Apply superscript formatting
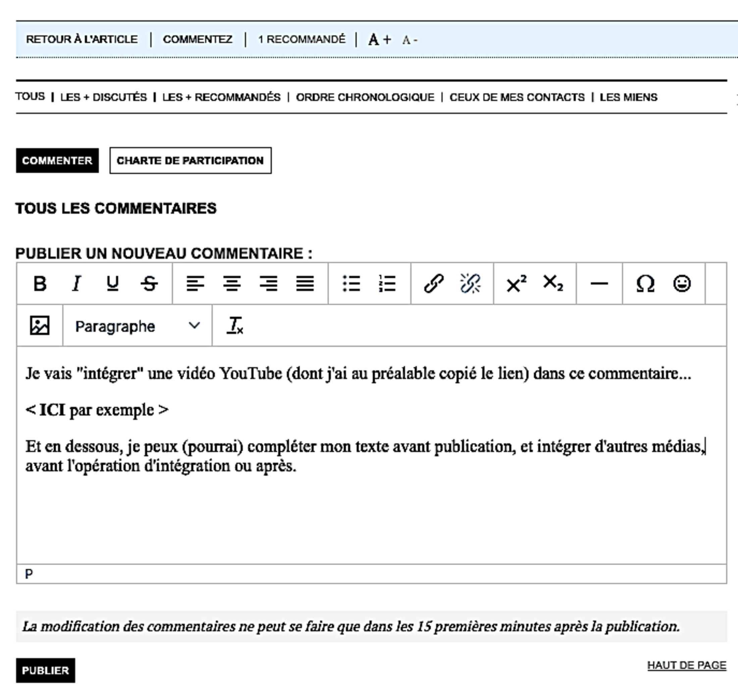This screenshot has height=700, width=738. point(516,284)
